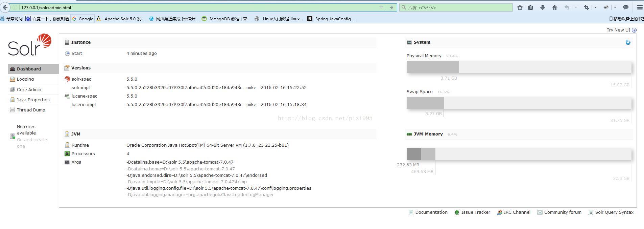Click the refresh icon in System panel

point(628,42)
